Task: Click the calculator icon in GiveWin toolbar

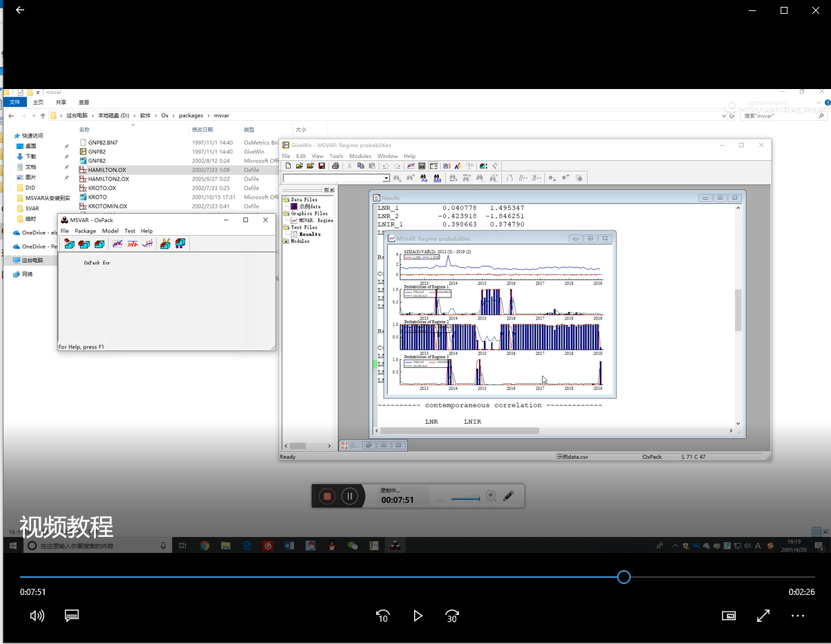Action: coord(422,166)
